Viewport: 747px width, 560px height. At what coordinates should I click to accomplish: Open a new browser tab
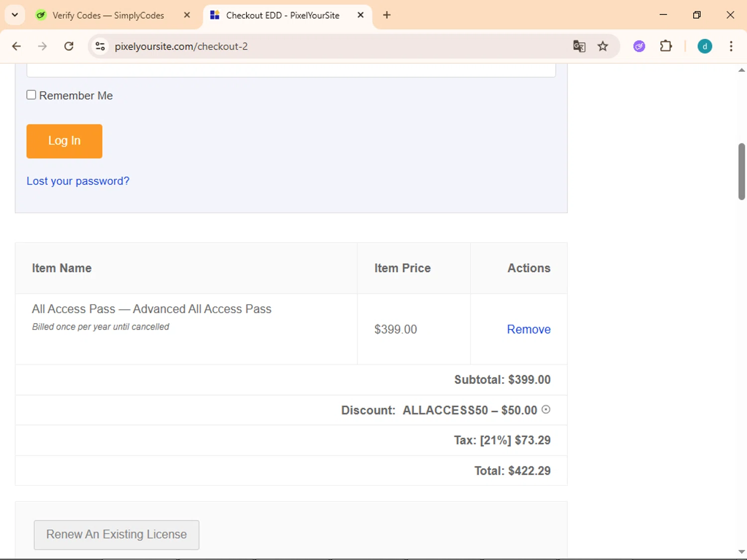(x=387, y=15)
